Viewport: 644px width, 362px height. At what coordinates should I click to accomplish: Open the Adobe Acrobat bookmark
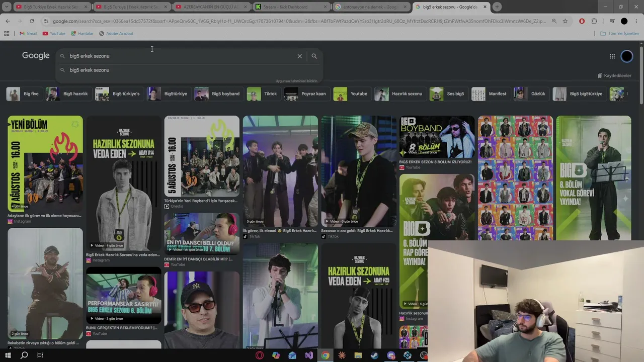[116, 34]
